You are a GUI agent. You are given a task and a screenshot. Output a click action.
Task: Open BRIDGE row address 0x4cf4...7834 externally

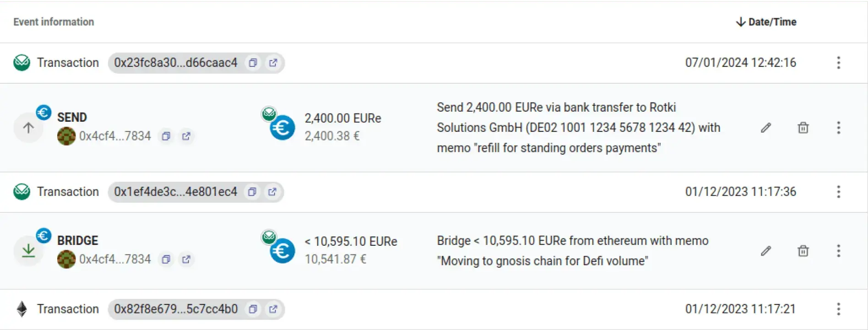pos(186,259)
